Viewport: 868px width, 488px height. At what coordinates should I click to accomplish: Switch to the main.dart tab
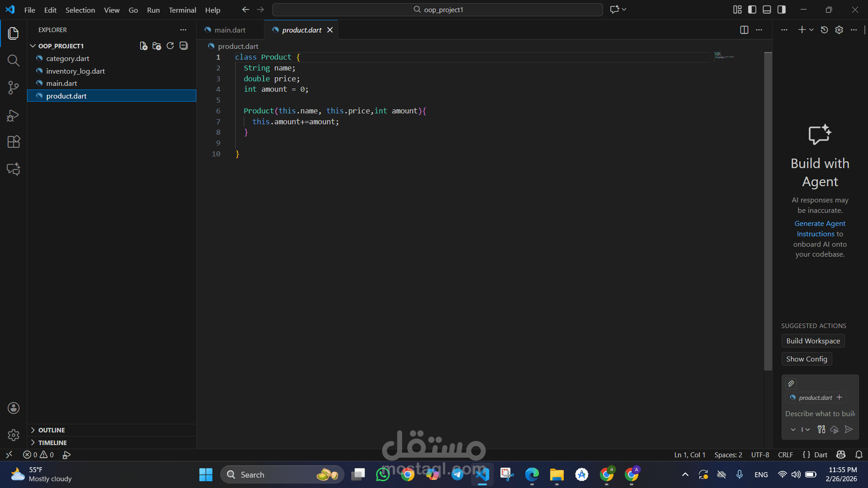coord(230,30)
